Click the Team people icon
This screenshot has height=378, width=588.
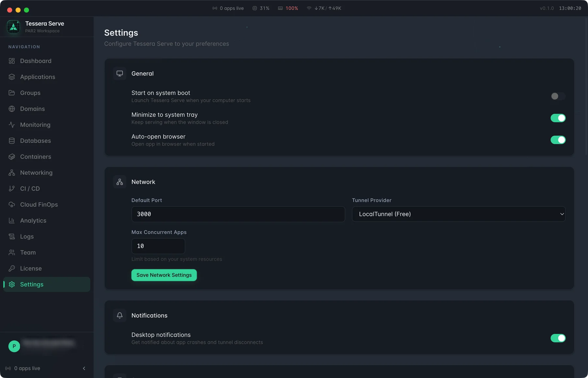12,253
